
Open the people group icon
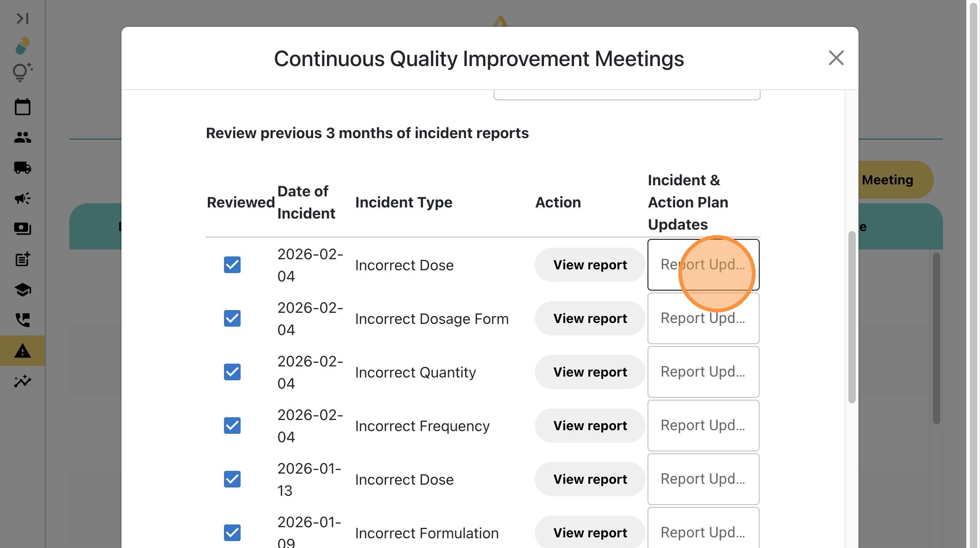(22, 137)
